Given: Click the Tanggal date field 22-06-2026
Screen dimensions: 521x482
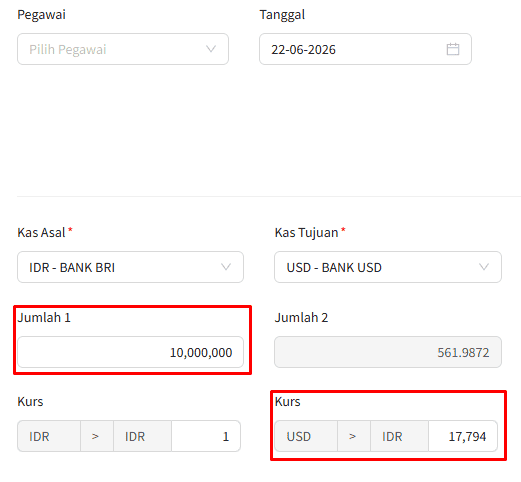Looking at the screenshot, I should pos(365,49).
